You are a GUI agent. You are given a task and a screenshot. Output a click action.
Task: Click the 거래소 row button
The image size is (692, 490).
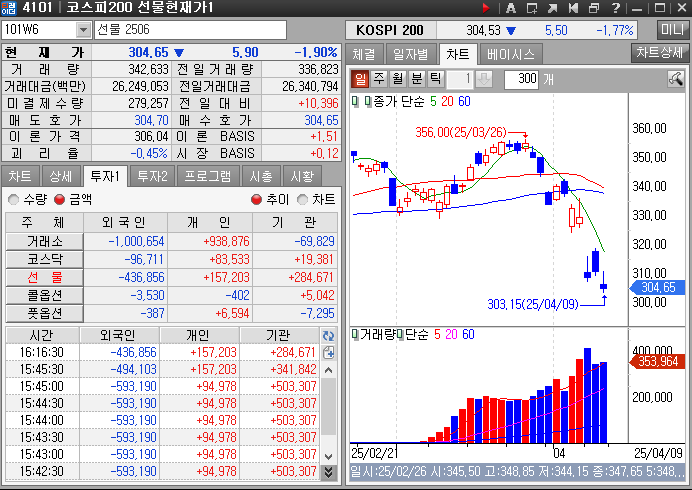45,241
